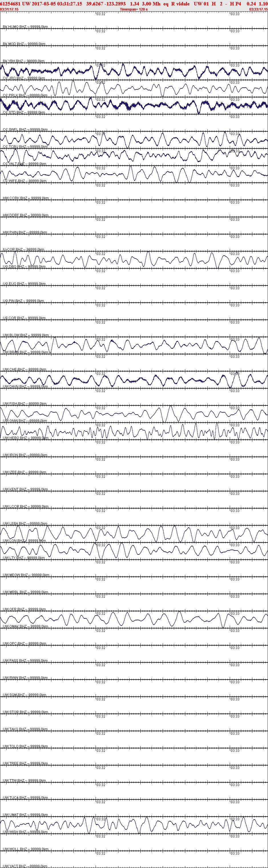Screen dimensions: 268x868
Task: Select the CC VALT BHZ station label
Action: pyautogui.click(x=25, y=164)
